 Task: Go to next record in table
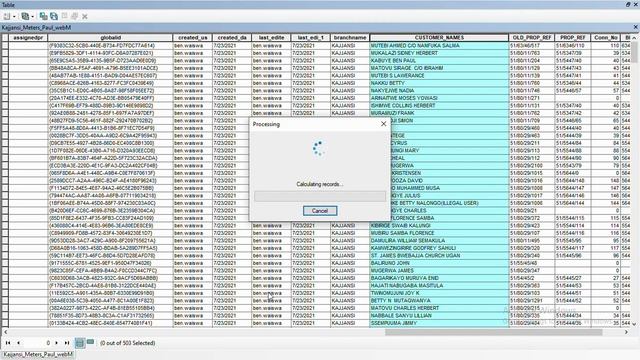(x=56, y=343)
